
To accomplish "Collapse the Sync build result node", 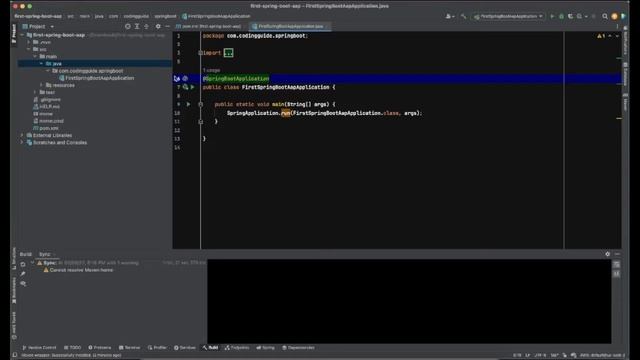I will [32, 263].
